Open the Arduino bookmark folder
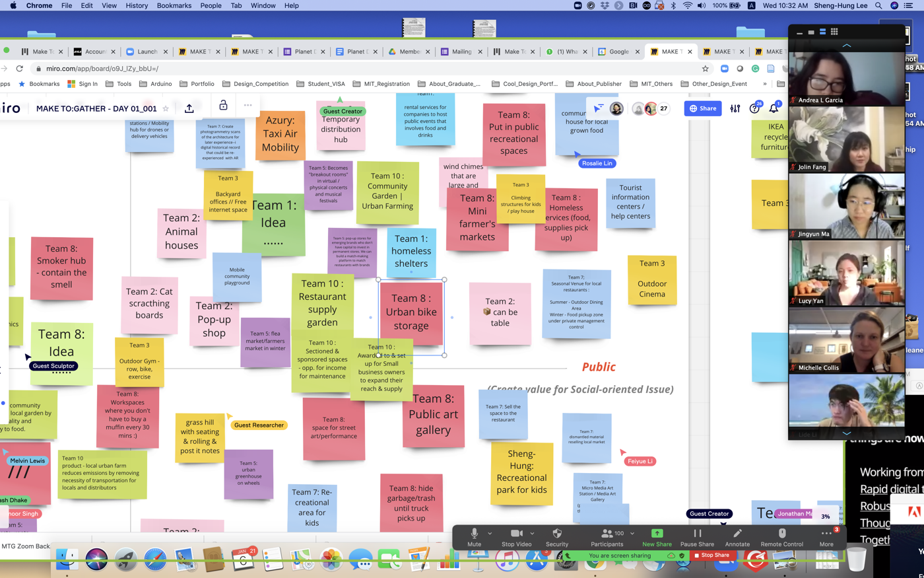Viewport: 924px width, 578px height. [x=155, y=84]
